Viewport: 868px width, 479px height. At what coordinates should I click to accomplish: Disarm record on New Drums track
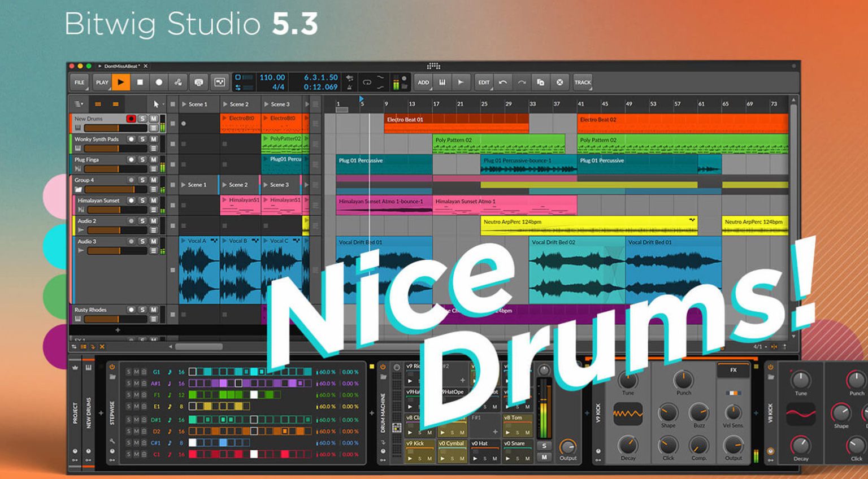pos(131,119)
